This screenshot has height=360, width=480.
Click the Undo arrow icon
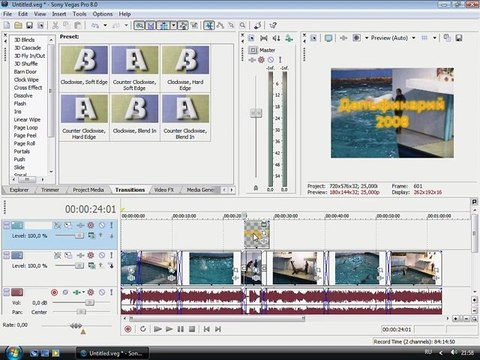coord(95,25)
